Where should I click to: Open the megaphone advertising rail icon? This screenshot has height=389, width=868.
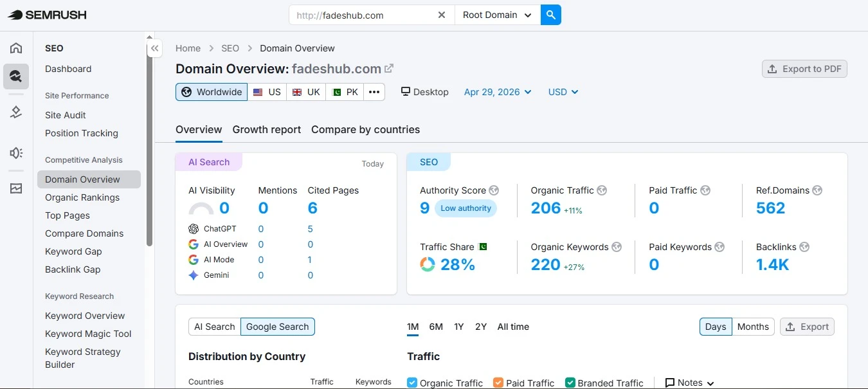click(x=16, y=152)
